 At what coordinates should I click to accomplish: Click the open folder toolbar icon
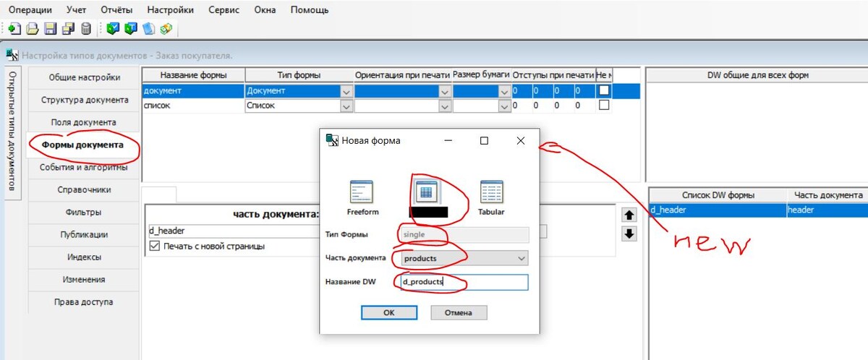tap(32, 29)
